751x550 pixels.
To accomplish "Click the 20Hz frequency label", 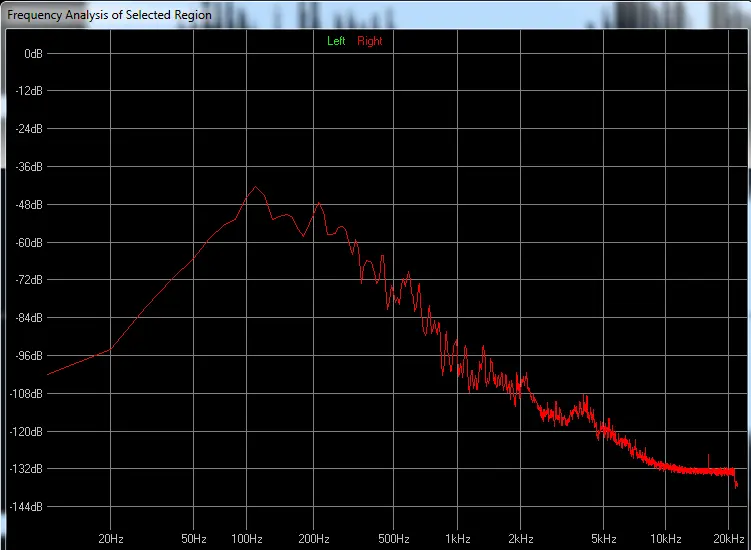I will 111,539.
